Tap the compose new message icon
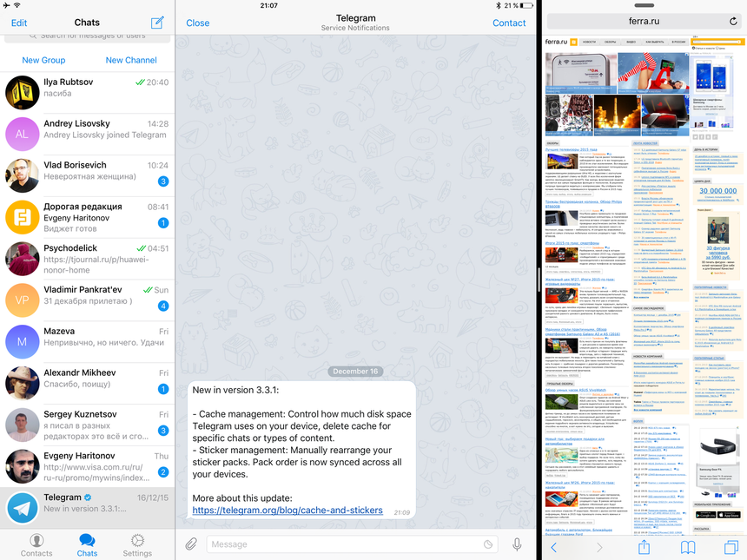 click(x=157, y=23)
